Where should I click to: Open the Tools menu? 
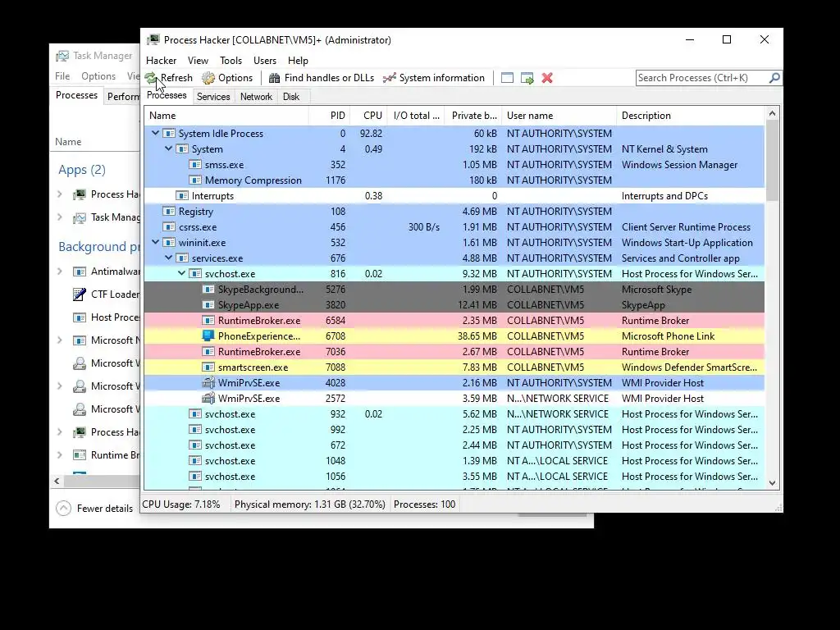[231, 61]
